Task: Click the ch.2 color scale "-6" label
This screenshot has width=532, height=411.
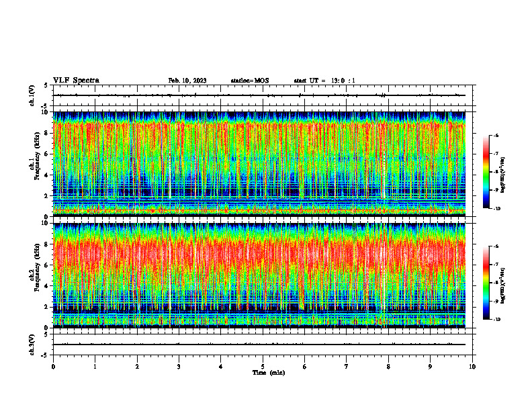Action: (x=496, y=246)
